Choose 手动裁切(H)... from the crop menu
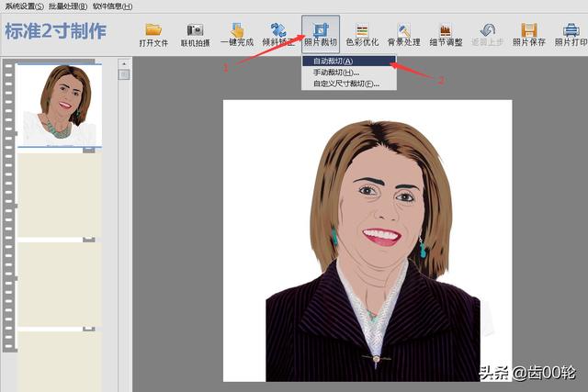 (335, 73)
